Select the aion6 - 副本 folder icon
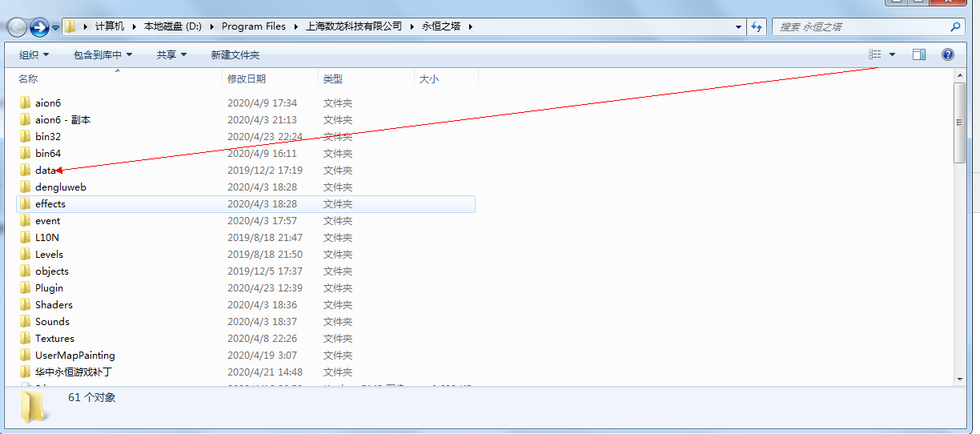The height and width of the screenshot is (434, 980). click(x=26, y=119)
